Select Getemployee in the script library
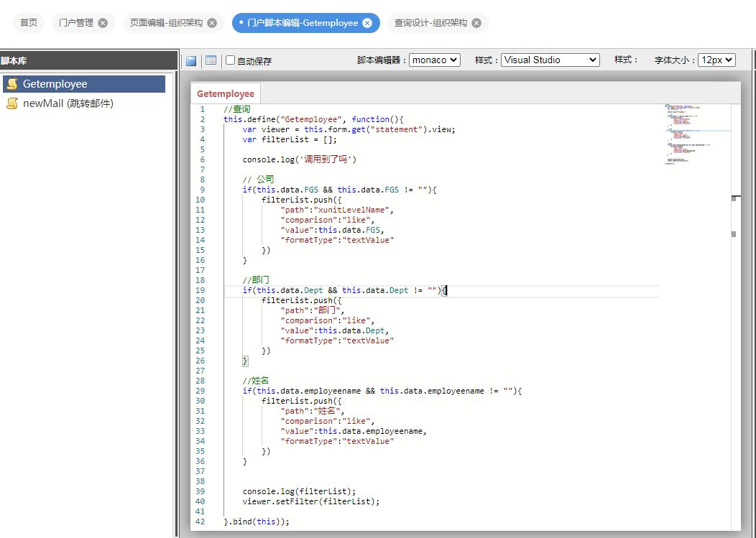The image size is (756, 538). click(55, 84)
